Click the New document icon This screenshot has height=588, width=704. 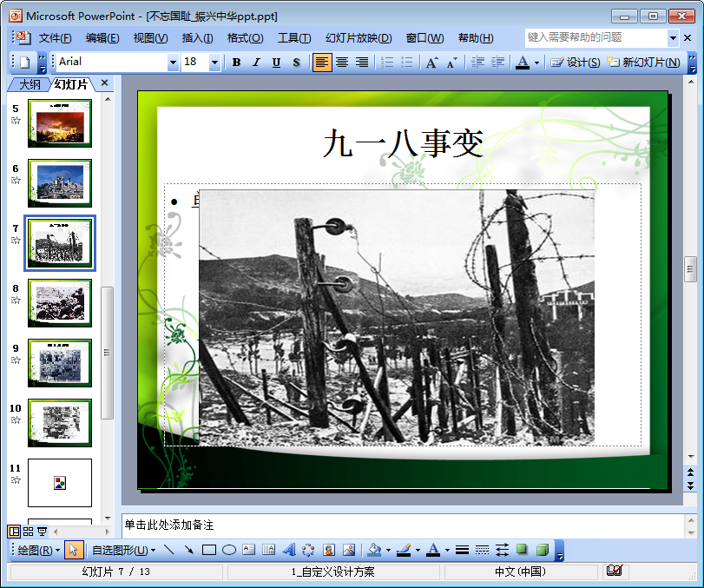[x=24, y=62]
